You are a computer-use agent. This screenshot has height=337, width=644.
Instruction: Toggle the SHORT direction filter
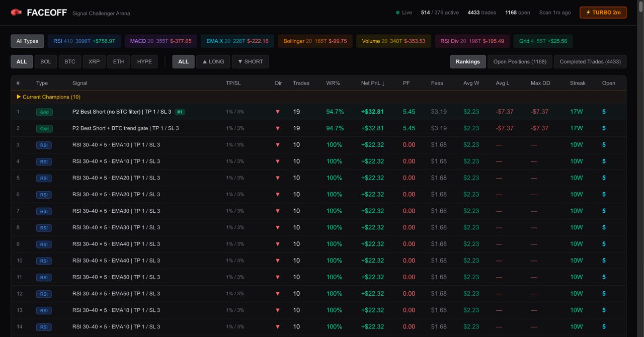coord(250,61)
